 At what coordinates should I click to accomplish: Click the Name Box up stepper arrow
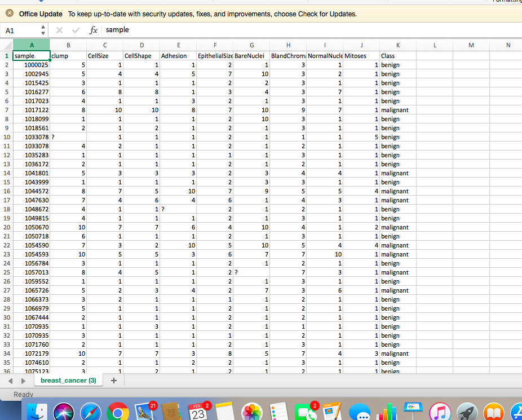pyautogui.click(x=43, y=27)
